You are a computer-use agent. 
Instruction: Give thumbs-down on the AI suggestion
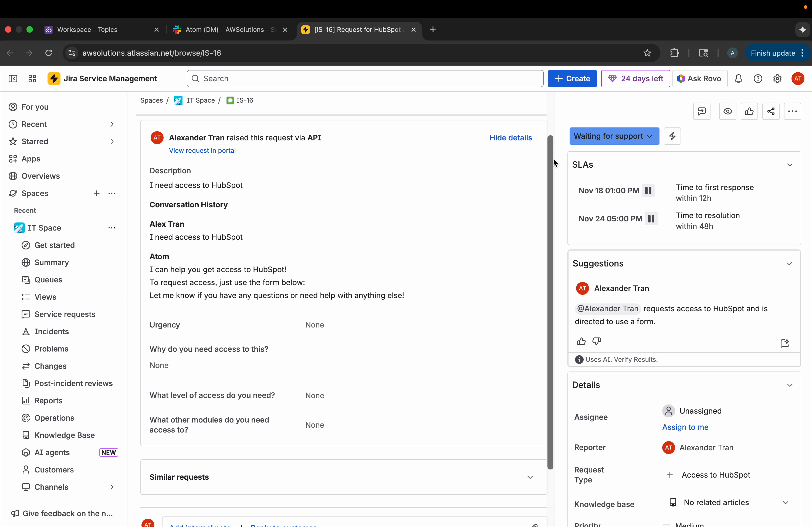[x=597, y=341]
